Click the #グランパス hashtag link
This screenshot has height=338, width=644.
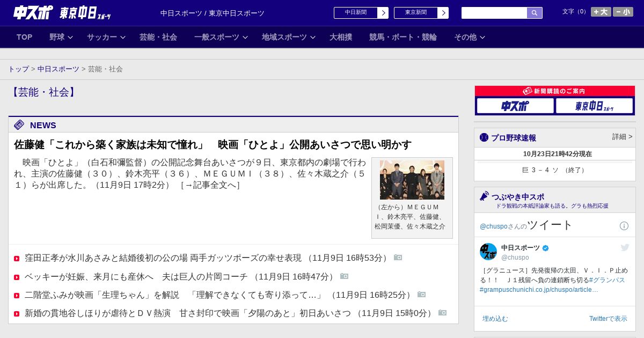tap(607, 280)
